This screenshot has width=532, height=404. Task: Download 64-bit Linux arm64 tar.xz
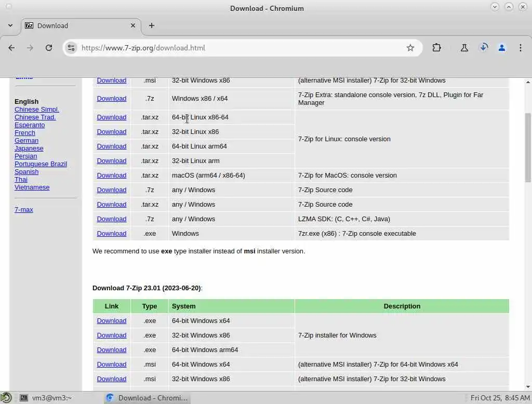(x=112, y=146)
